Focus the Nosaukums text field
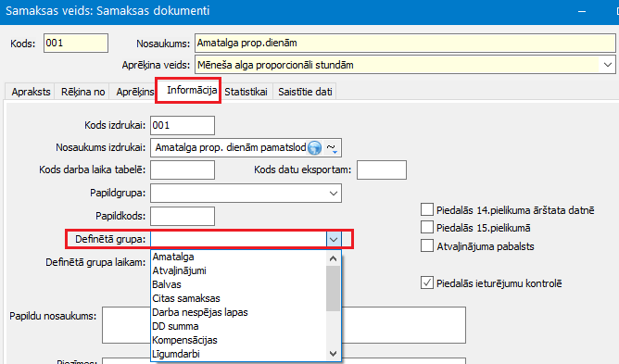The width and height of the screenshot is (619, 364). (x=405, y=43)
